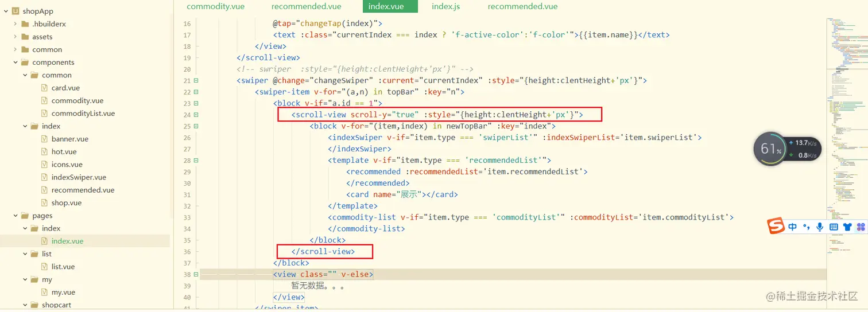This screenshot has height=312, width=868.
Task: Click the folder icon of pages
Action: (x=25, y=216)
